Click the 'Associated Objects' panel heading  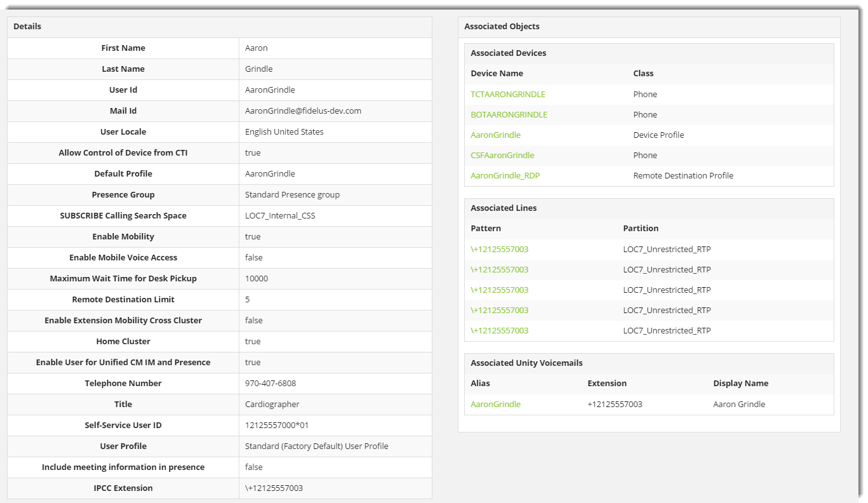pos(502,26)
